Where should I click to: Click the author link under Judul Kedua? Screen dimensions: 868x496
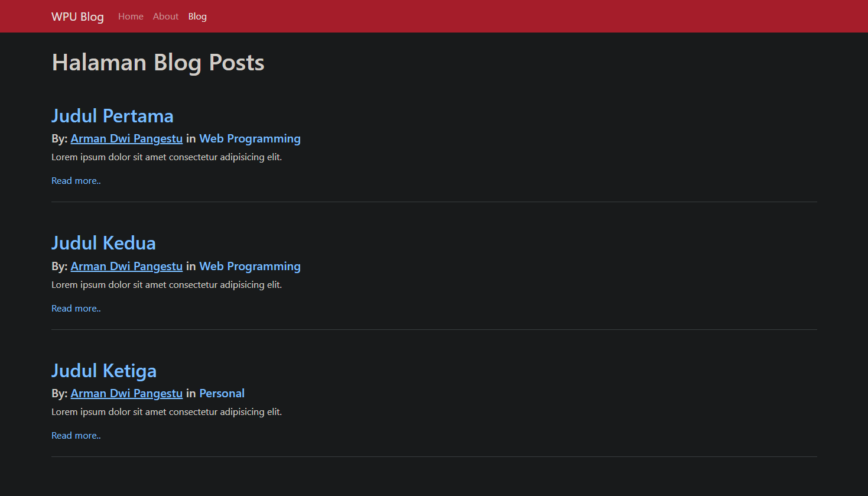[x=126, y=266]
